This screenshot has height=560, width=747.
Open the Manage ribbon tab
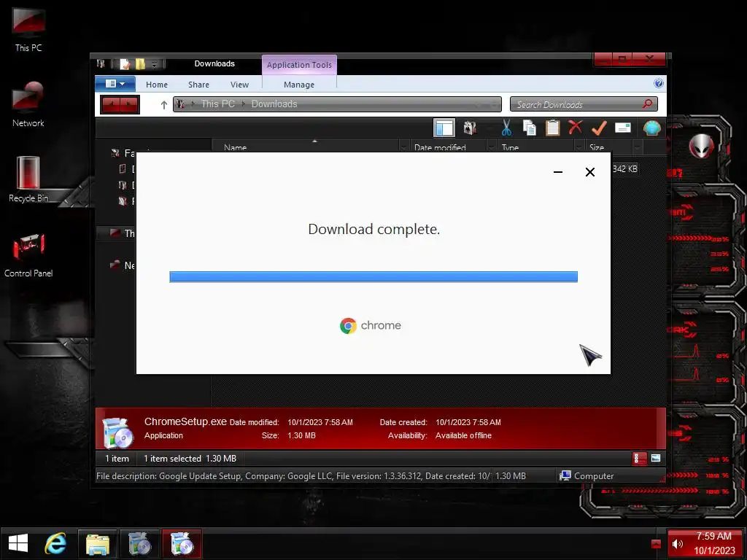298,85
